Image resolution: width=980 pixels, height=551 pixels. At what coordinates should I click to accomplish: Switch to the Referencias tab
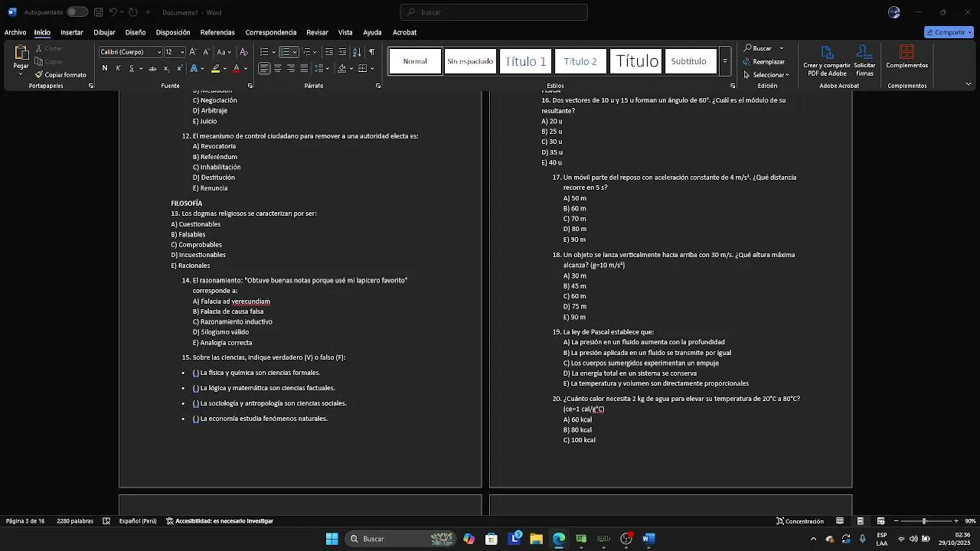[217, 32]
